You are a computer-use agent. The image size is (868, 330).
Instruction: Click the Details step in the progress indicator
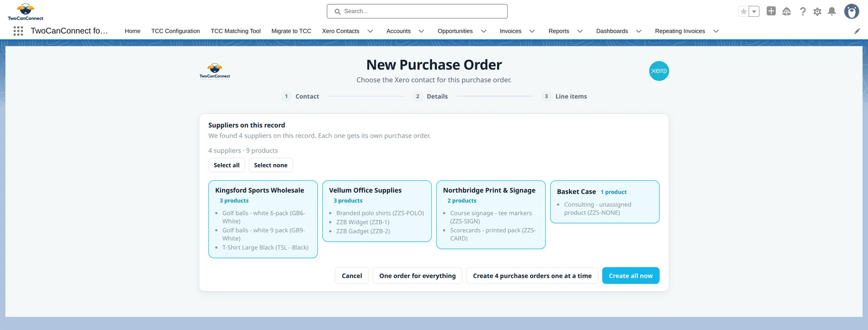point(431,97)
